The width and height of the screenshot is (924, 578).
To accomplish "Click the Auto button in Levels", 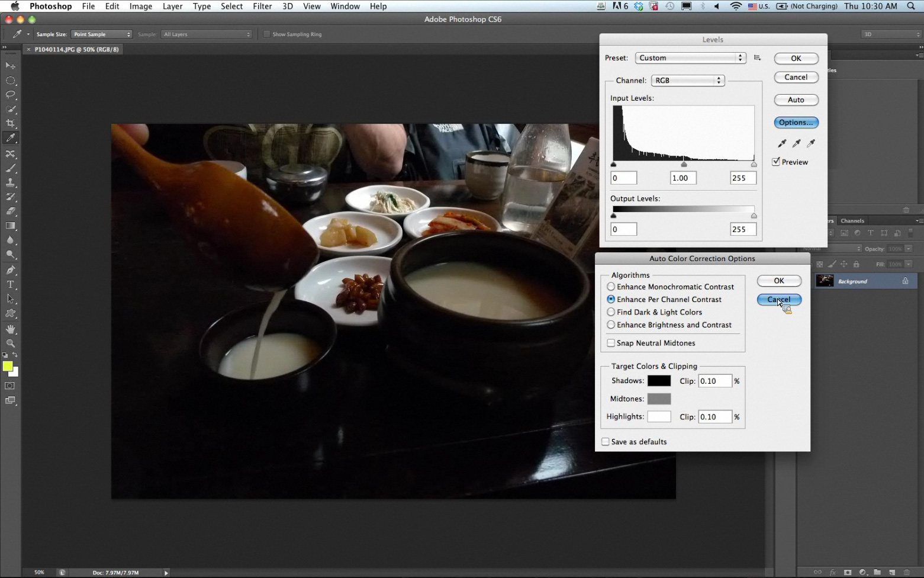I will tap(796, 100).
